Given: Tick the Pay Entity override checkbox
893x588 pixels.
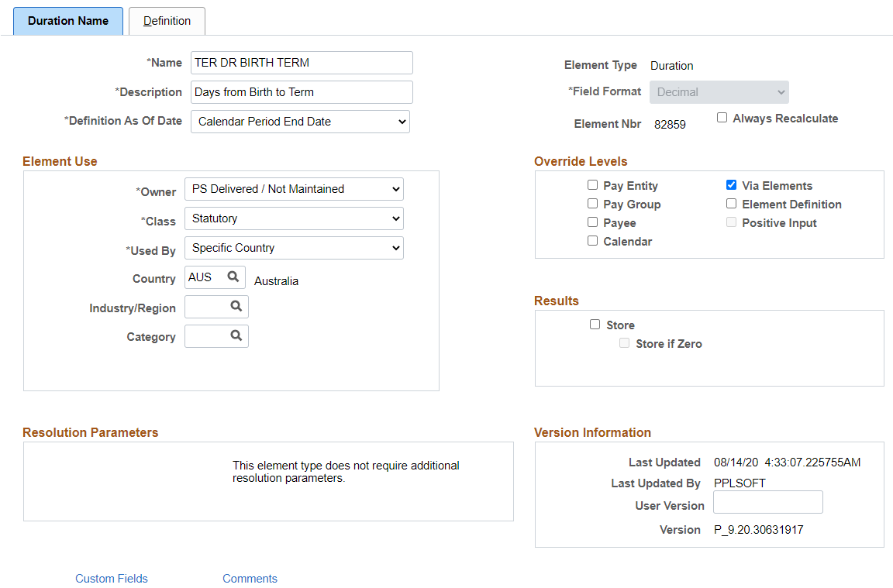Looking at the screenshot, I should [592, 184].
